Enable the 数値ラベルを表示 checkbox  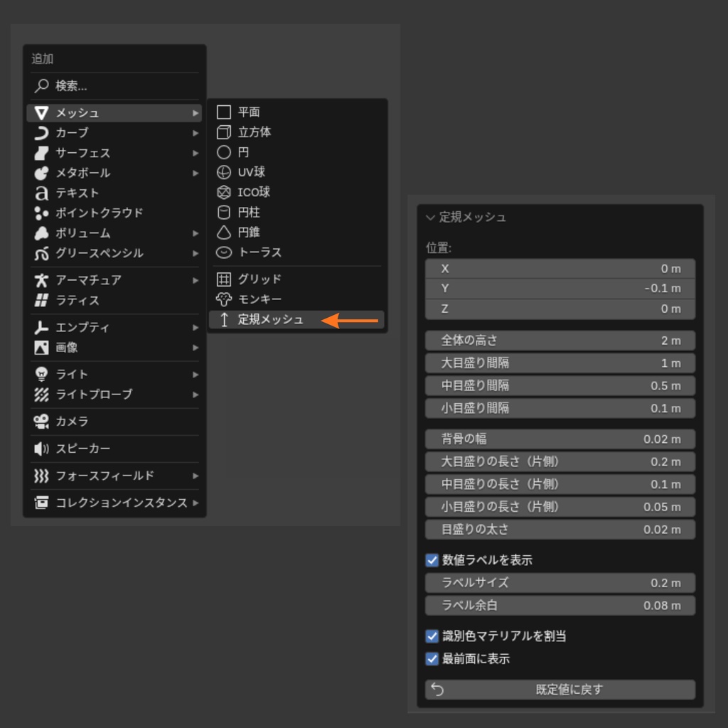(432, 560)
